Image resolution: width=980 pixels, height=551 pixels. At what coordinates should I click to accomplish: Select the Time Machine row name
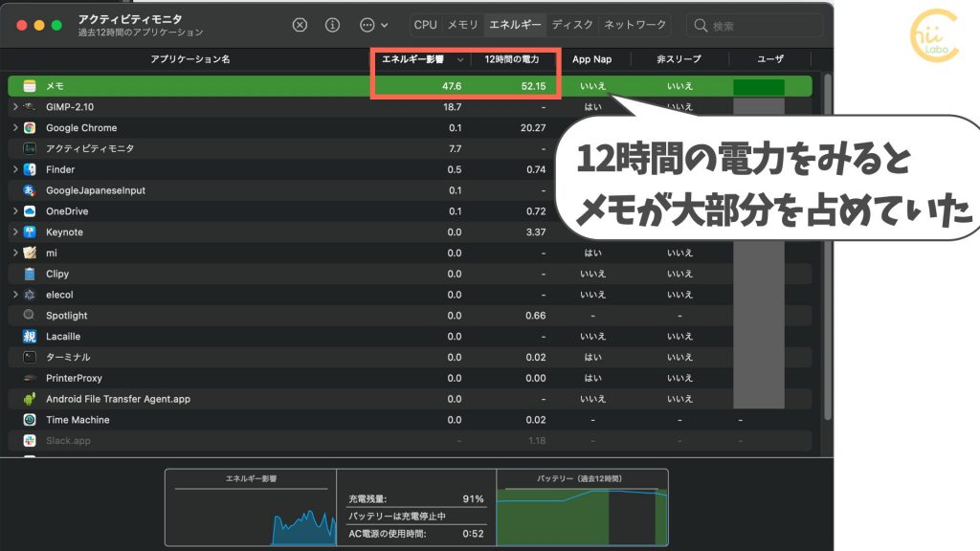[x=78, y=420]
